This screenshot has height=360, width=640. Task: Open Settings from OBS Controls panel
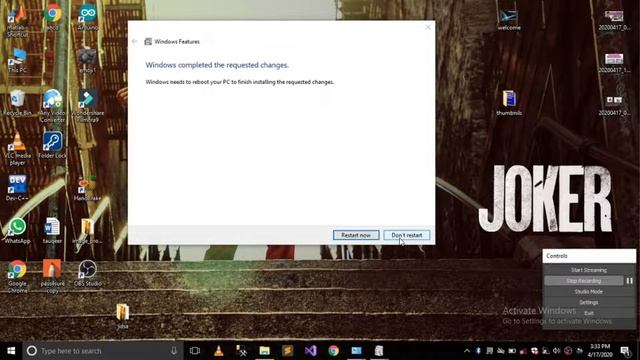click(589, 302)
